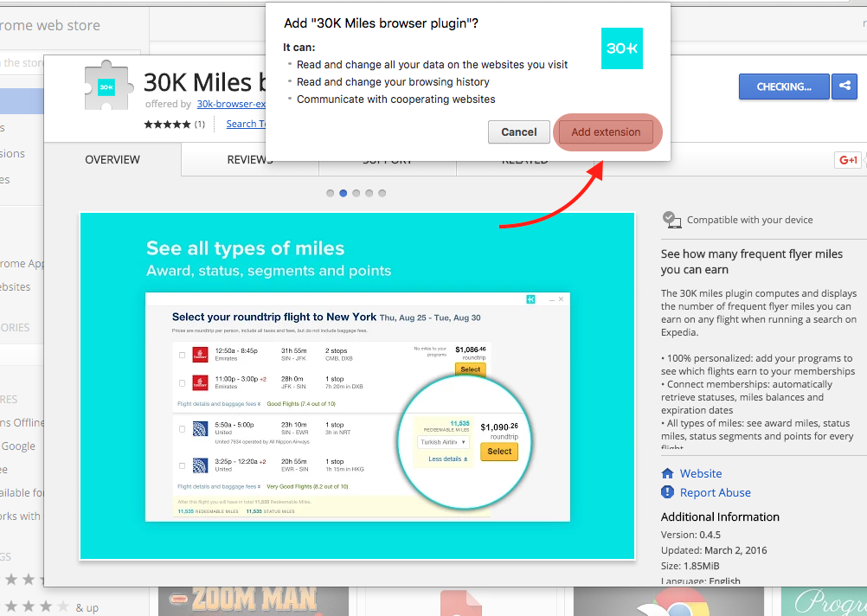Click the blue CHECKING... button
Image resolution: width=867 pixels, height=616 pixels.
[x=784, y=87]
